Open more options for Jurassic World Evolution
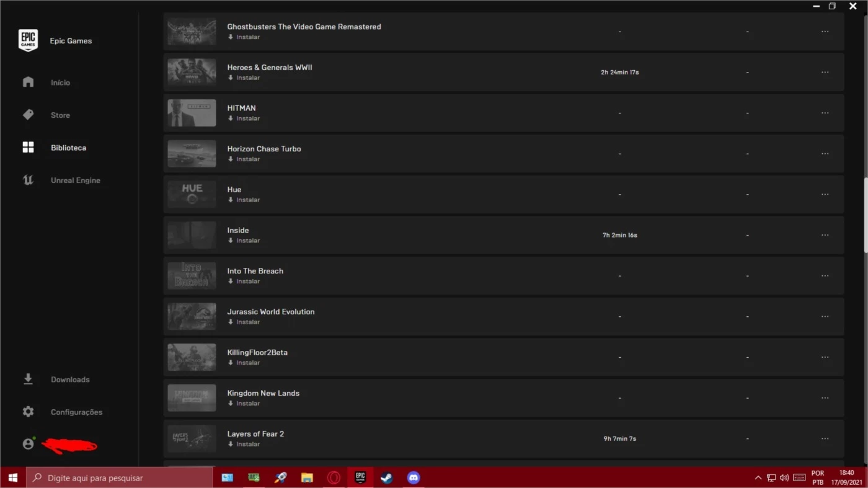The image size is (868, 488). pyautogui.click(x=825, y=317)
